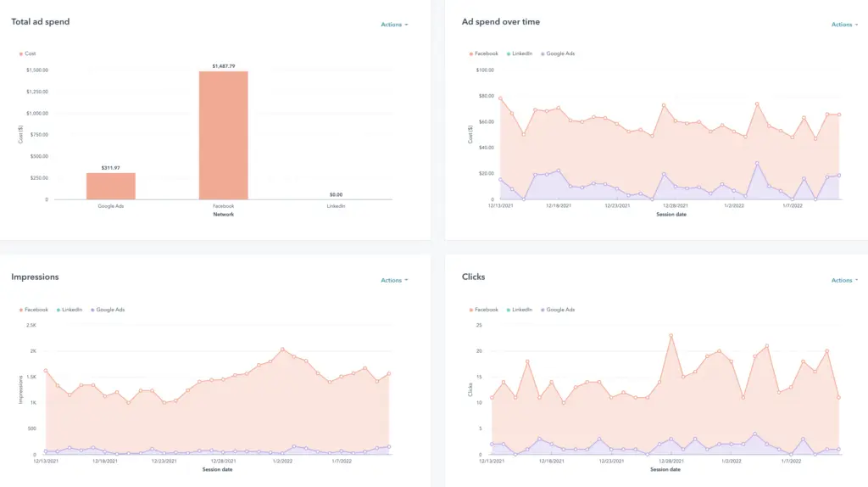The image size is (868, 487).
Task: Click the $0.00 LinkedIn value label
Action: click(336, 194)
